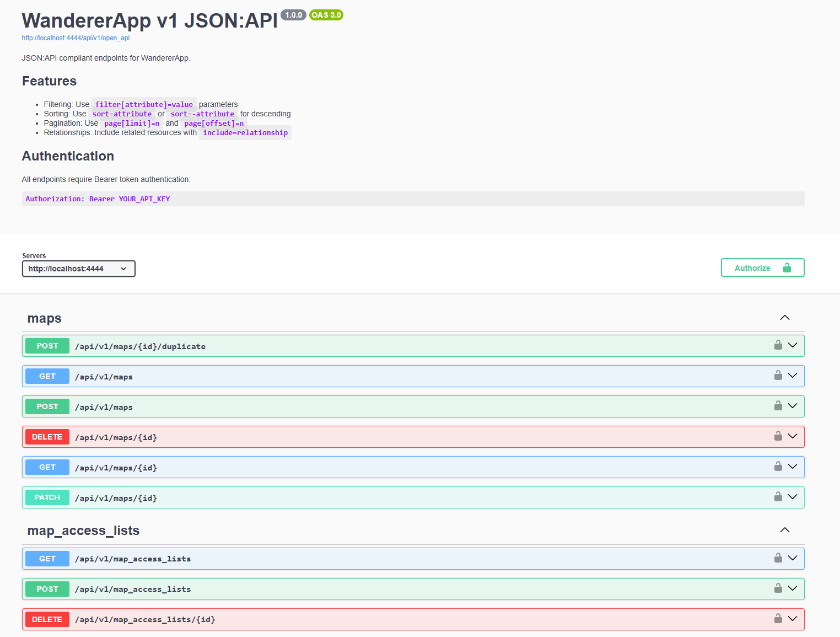840x637 pixels.
Task: Open the open_api spec link
Action: pos(76,38)
